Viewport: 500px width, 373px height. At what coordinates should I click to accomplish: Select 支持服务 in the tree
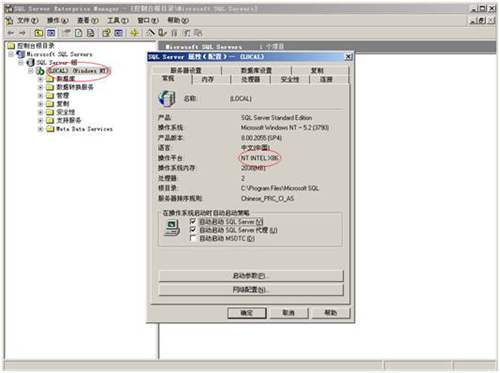click(69, 120)
